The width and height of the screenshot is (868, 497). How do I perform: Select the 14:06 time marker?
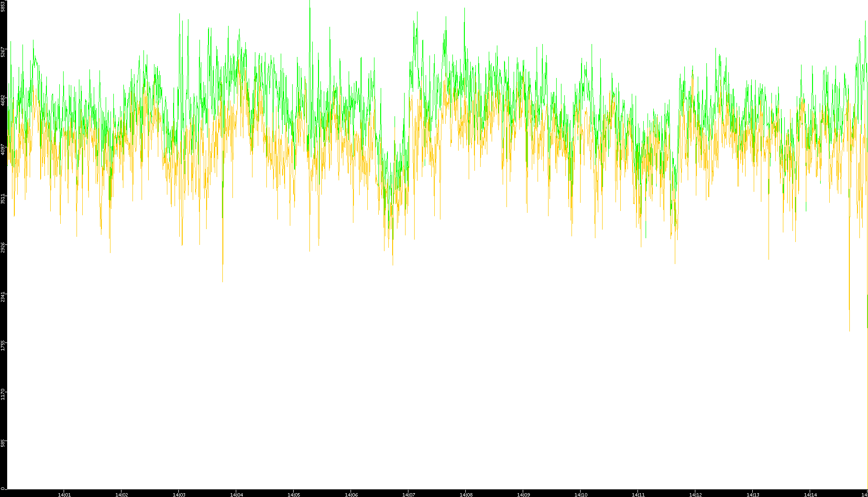tap(351, 494)
